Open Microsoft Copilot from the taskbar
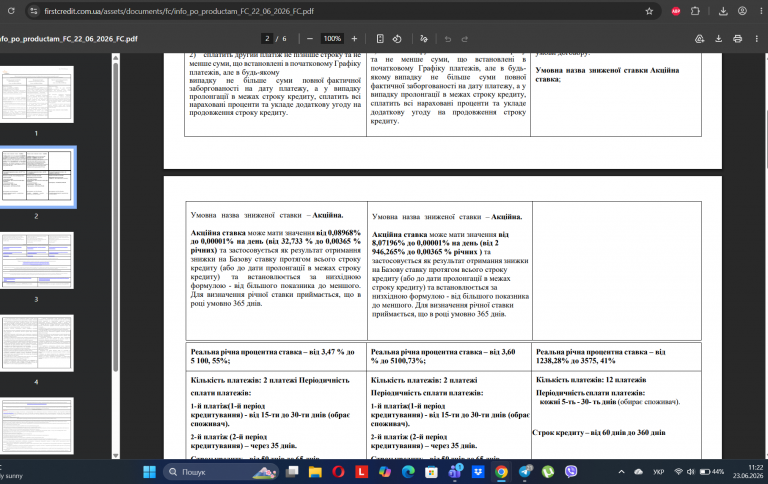768x484 pixels. click(x=384, y=472)
